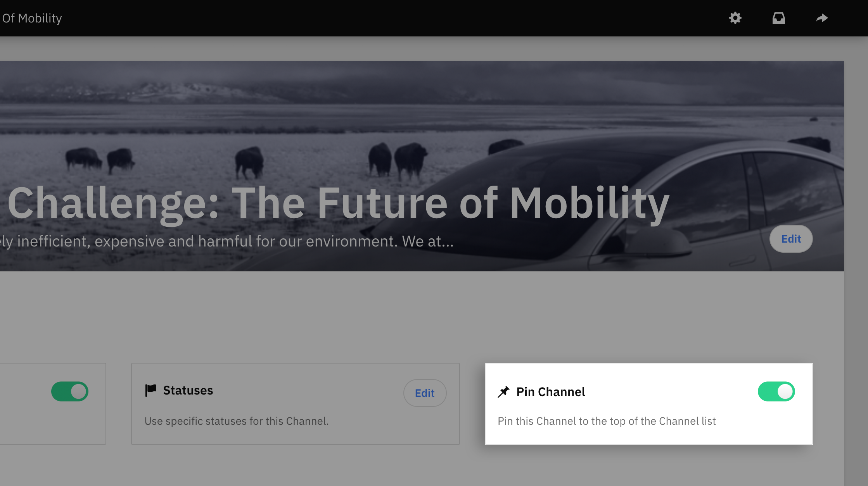Click the 'Of Mobility' title in top bar
This screenshot has height=486, width=868.
click(x=32, y=18)
